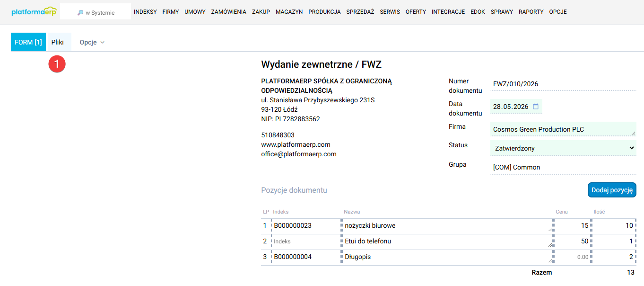The image size is (644, 286).
Task: Open the SPRAWY menu
Action: point(502,12)
